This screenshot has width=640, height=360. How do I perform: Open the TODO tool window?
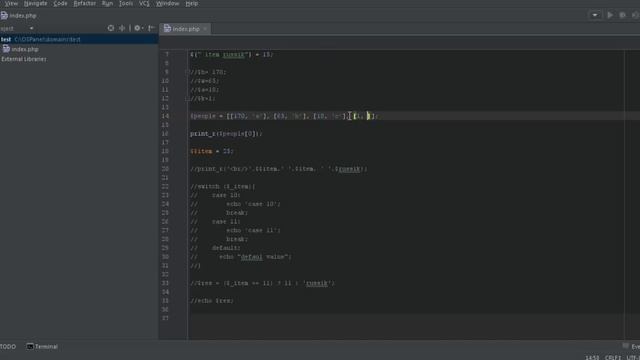[8, 347]
